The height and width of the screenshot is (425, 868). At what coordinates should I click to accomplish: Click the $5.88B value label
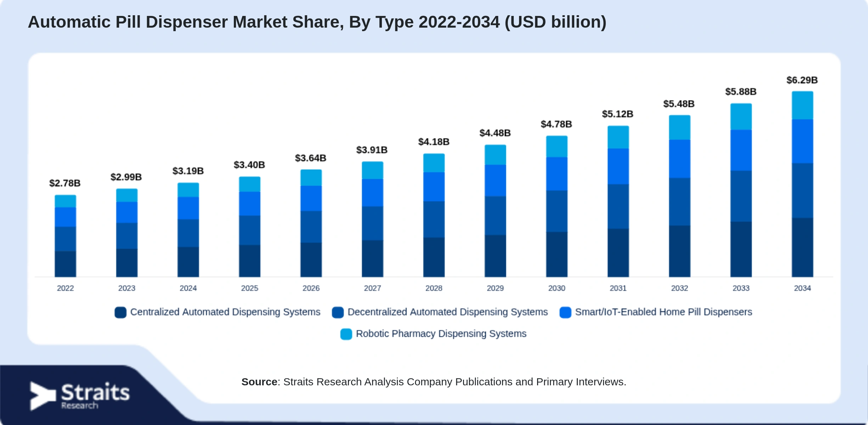(741, 91)
